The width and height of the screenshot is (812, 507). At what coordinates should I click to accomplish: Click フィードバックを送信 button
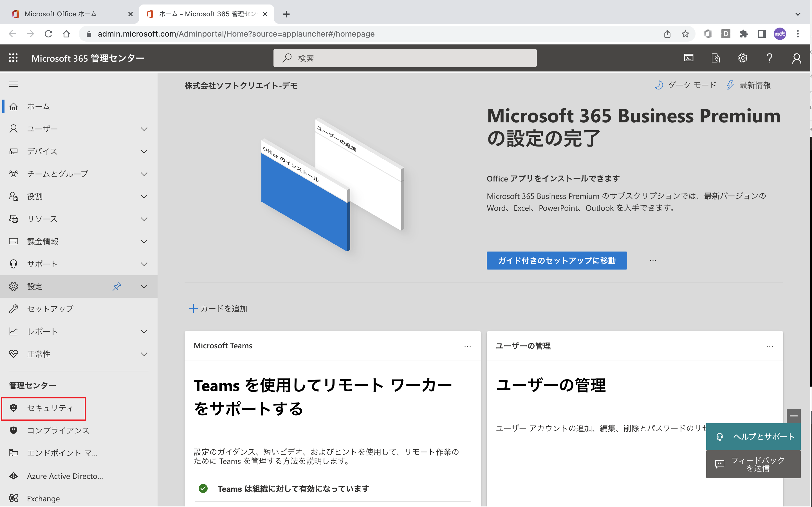point(753,464)
